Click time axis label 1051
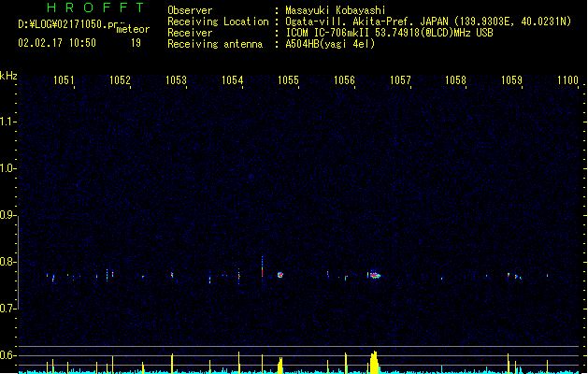The image size is (588, 374). 64,79
